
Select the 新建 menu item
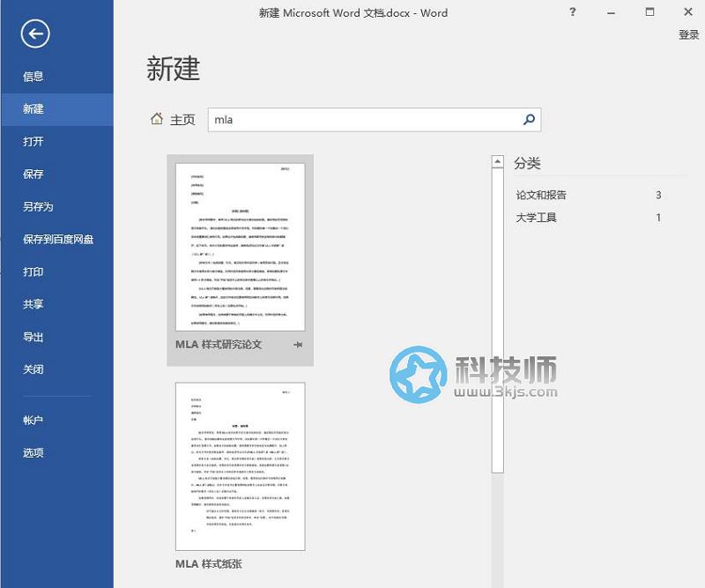point(57,108)
